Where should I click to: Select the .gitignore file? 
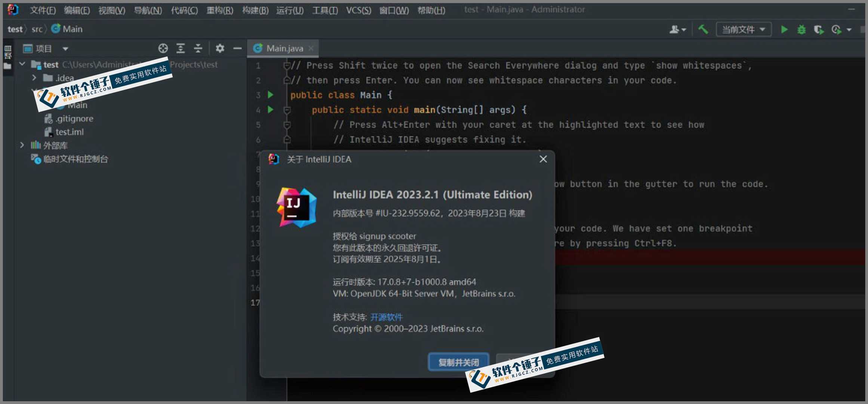click(69, 119)
